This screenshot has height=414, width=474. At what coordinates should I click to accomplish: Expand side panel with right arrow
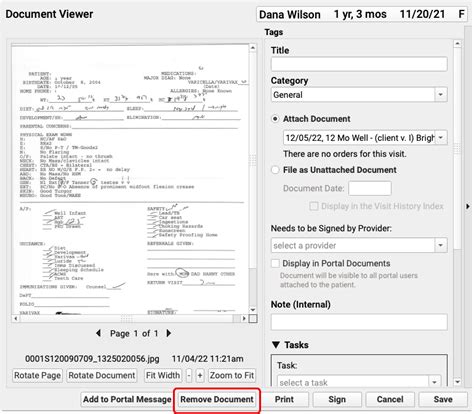[468, 206]
